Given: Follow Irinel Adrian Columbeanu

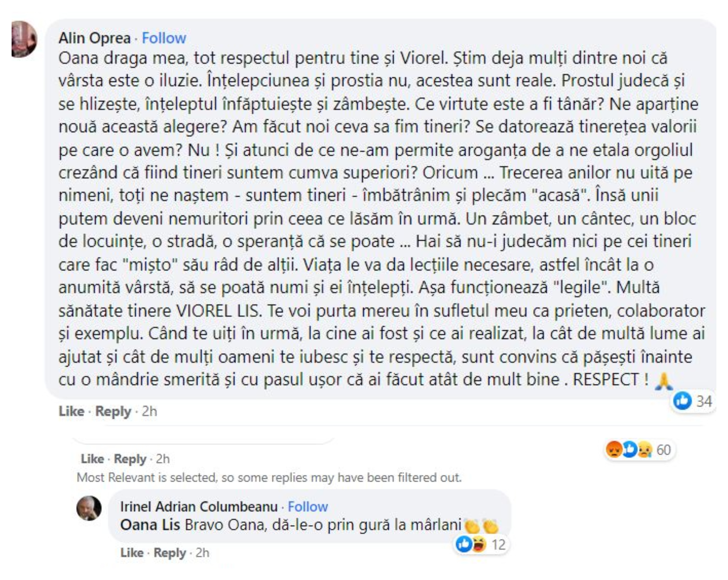Looking at the screenshot, I should click(x=308, y=507).
